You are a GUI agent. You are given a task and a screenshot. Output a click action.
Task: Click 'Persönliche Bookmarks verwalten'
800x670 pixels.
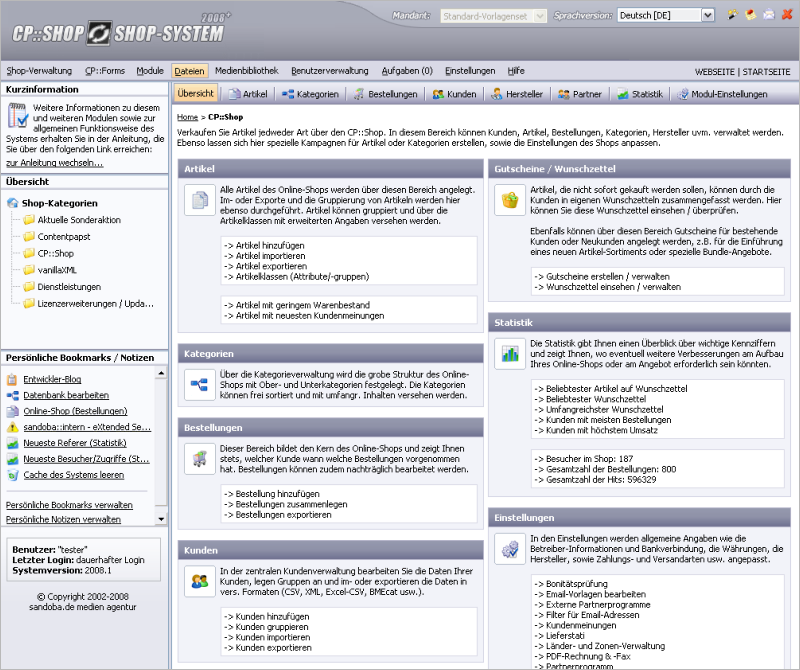point(69,505)
